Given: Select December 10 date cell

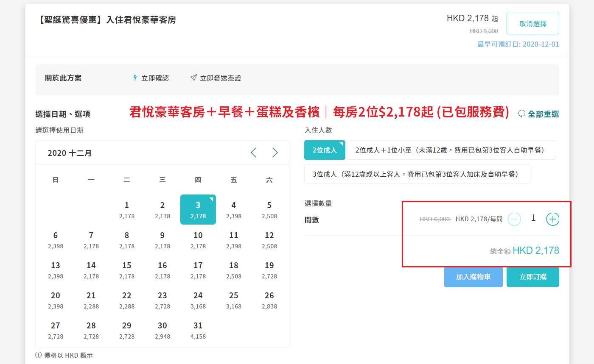Looking at the screenshot, I should [x=198, y=240].
